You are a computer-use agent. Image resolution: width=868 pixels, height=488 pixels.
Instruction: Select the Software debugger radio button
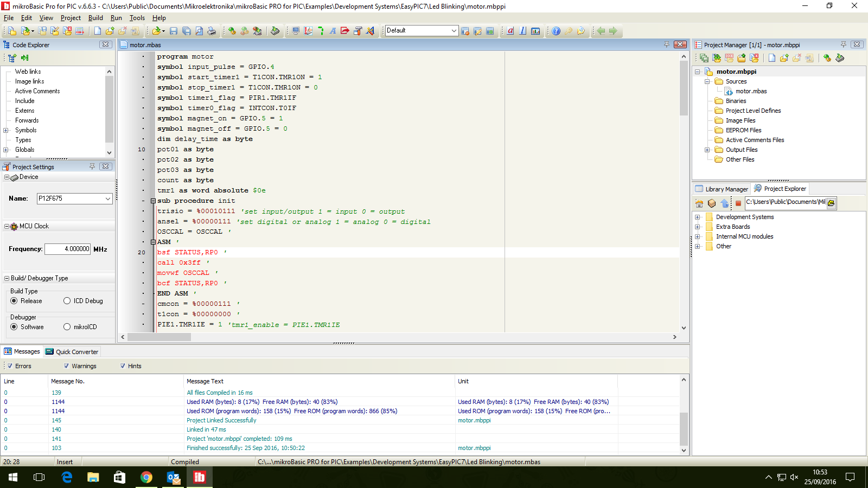tap(14, 327)
